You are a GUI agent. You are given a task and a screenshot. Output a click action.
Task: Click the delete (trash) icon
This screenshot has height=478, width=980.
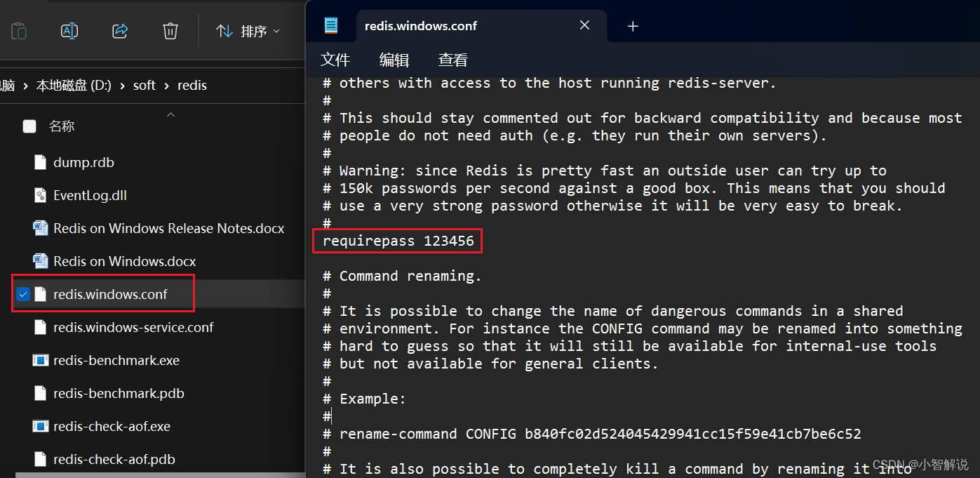pyautogui.click(x=170, y=31)
